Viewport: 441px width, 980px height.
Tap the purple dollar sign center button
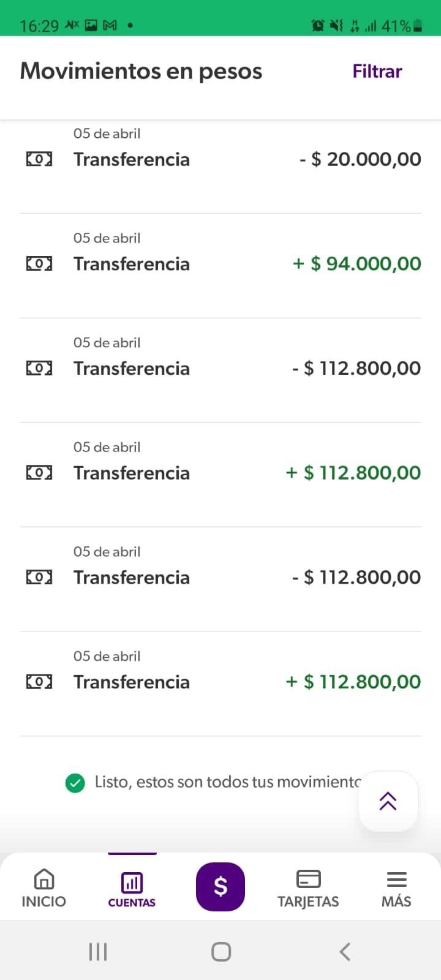(221, 886)
